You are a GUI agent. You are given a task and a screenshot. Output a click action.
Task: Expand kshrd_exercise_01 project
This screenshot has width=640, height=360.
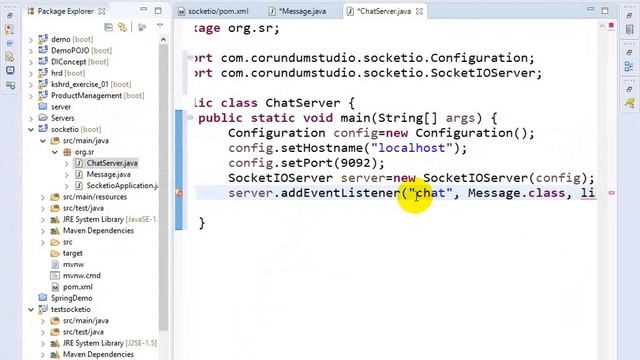click(31, 84)
